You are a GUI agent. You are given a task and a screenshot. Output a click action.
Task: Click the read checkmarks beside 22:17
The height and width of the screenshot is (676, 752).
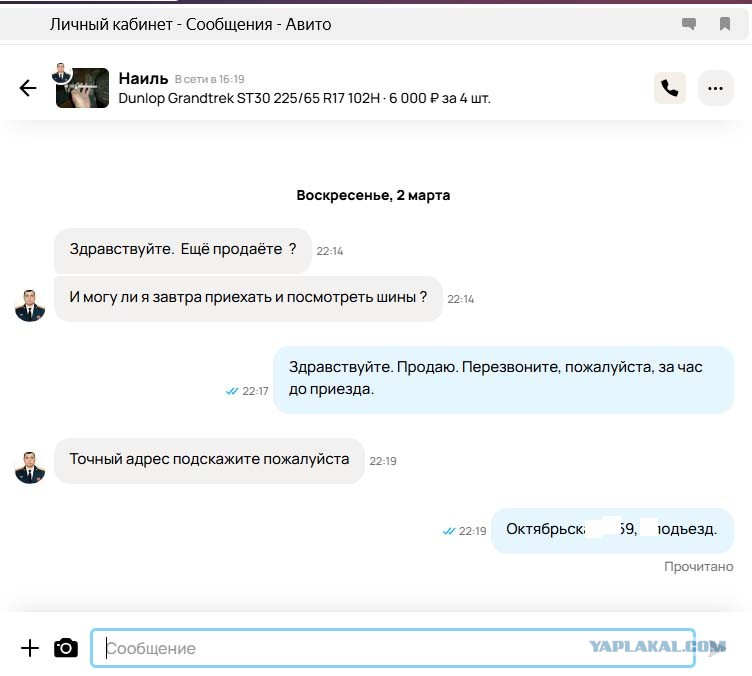tap(232, 391)
